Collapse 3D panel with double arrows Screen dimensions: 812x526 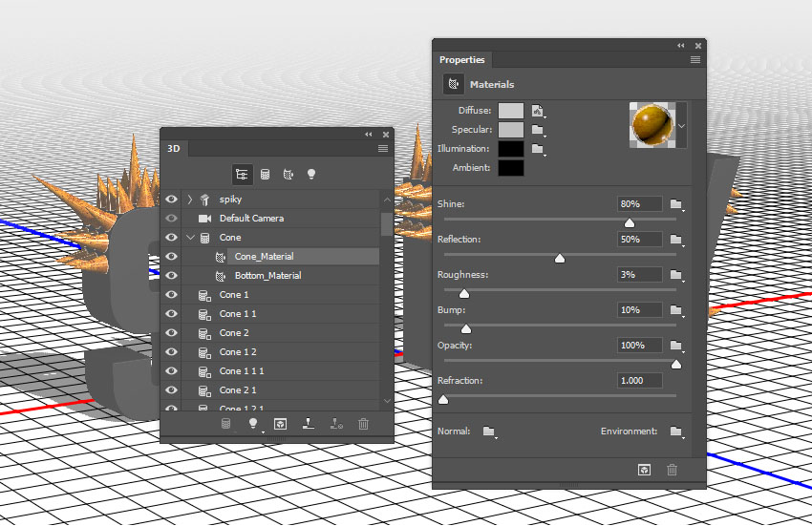(368, 134)
